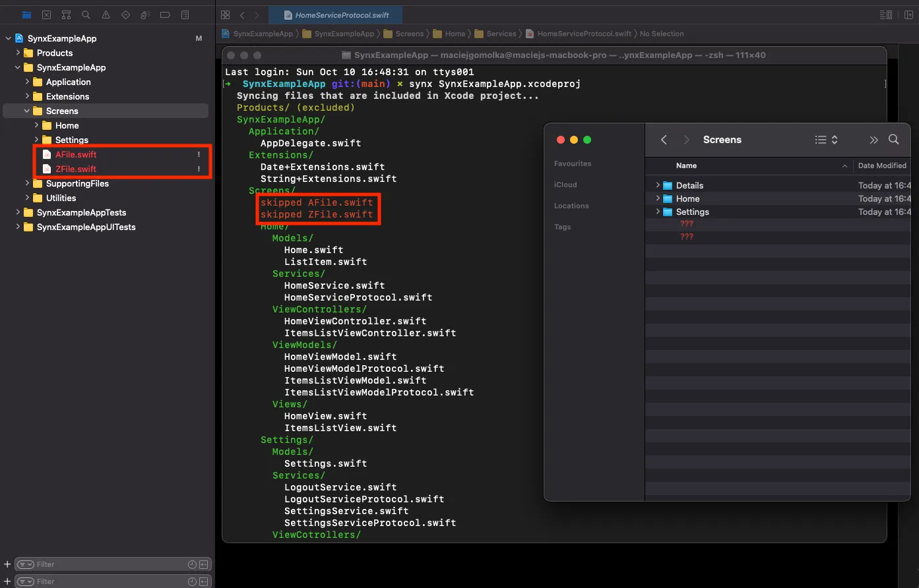Focus the lower Filter field
The height and width of the screenshot is (588, 919).
coord(112,581)
